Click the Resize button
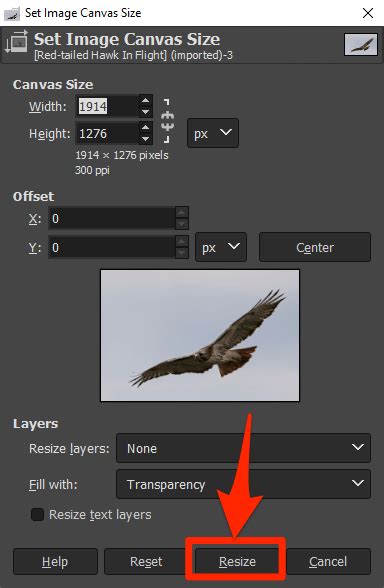The height and width of the screenshot is (588, 384). [x=237, y=561]
